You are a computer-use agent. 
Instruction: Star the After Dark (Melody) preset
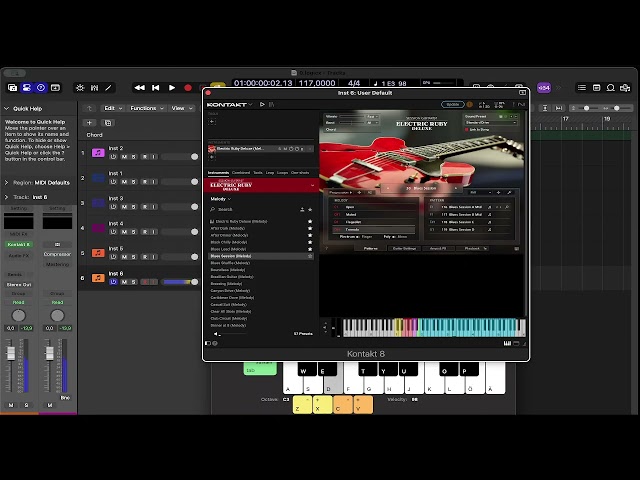310,229
